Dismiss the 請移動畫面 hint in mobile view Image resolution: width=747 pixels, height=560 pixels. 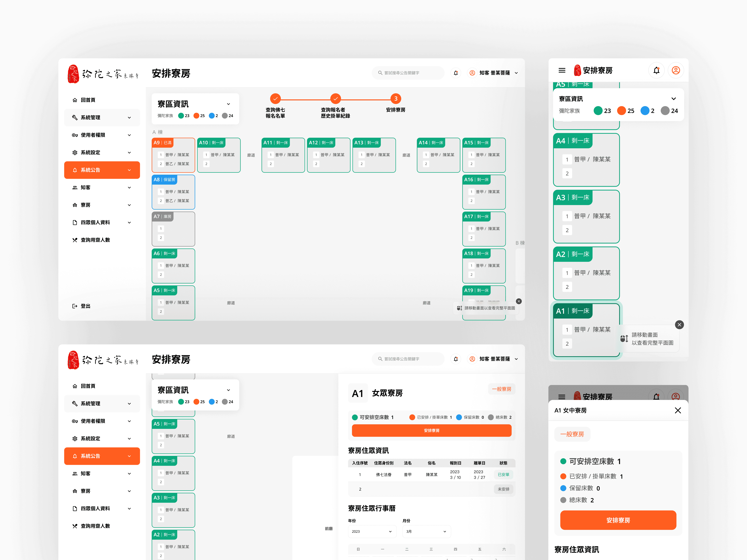point(679,325)
